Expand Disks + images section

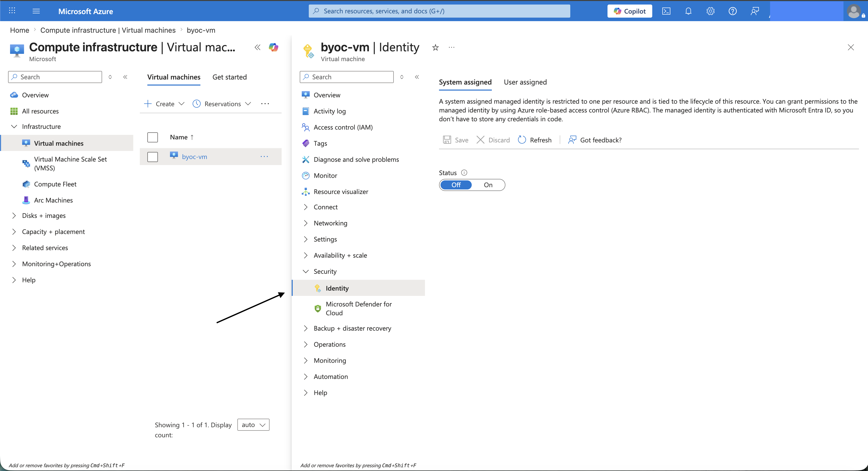[14, 216]
